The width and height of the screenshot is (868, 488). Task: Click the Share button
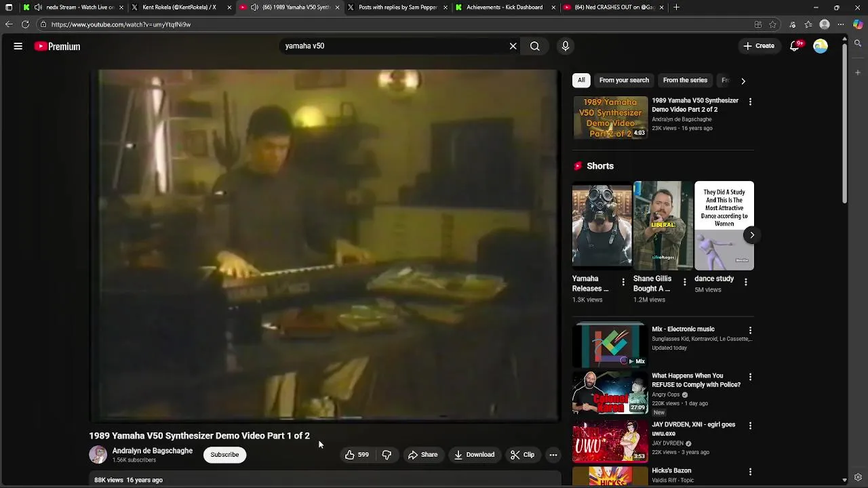click(422, 455)
